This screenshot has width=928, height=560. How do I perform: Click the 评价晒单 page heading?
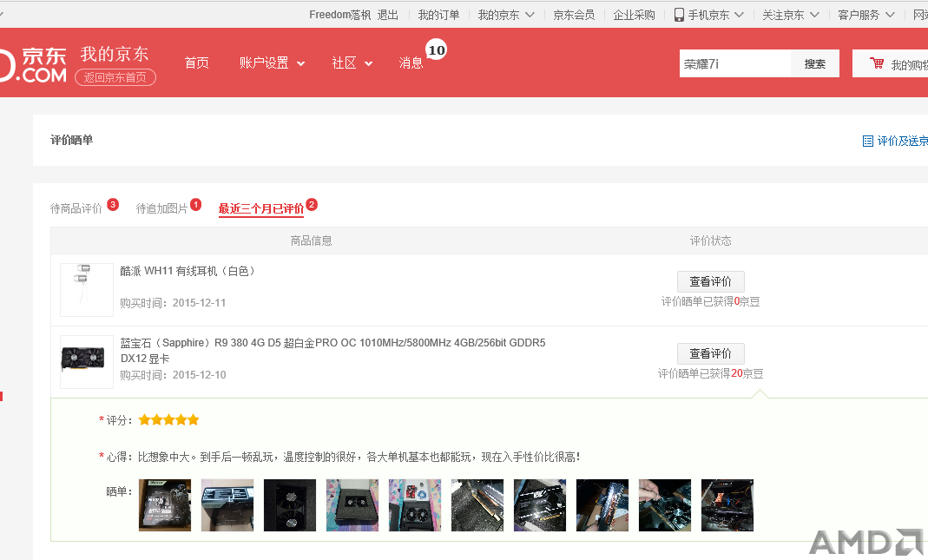pyautogui.click(x=71, y=141)
